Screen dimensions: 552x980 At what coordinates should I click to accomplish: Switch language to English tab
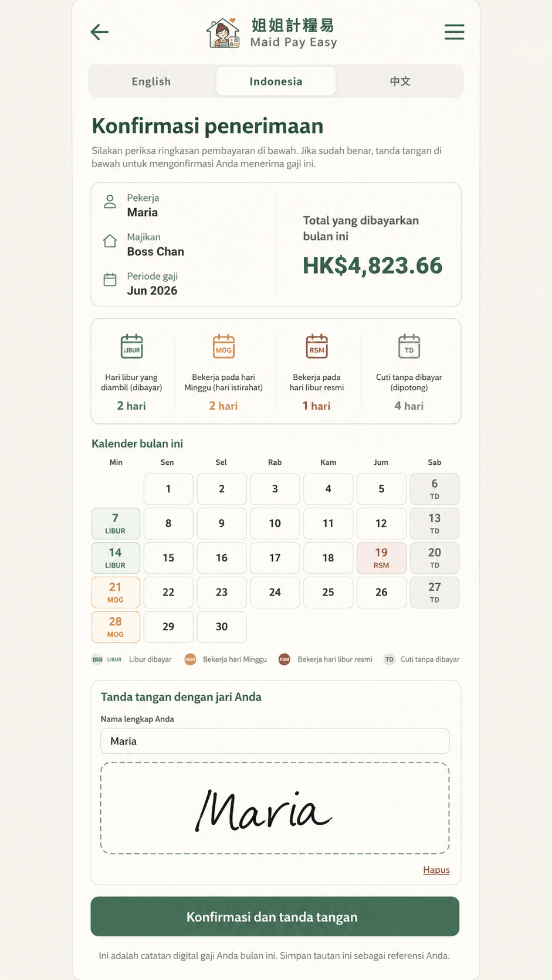coord(151,81)
